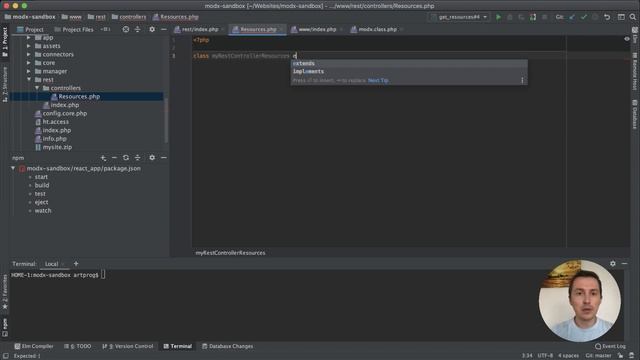Collapse the controllers folder
The image size is (640, 360).
click(37, 88)
